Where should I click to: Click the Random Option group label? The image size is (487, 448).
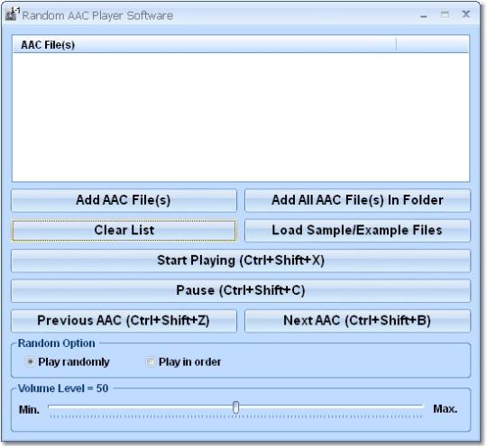[57, 343]
